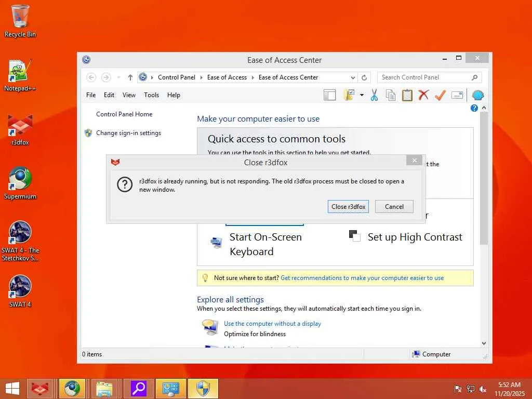Click the Cut scissors toolbar icon
Screen dimensions: 532x399
click(x=374, y=95)
